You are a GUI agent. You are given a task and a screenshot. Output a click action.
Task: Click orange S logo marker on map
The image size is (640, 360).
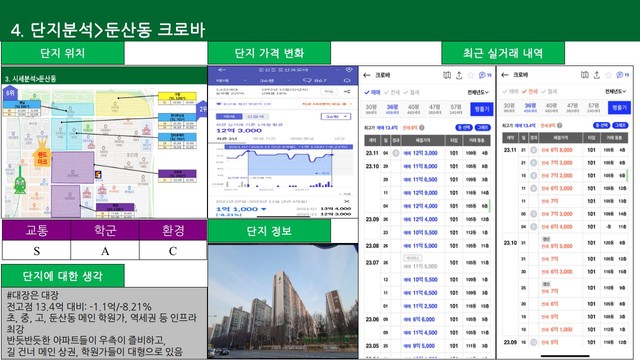(x=98, y=175)
